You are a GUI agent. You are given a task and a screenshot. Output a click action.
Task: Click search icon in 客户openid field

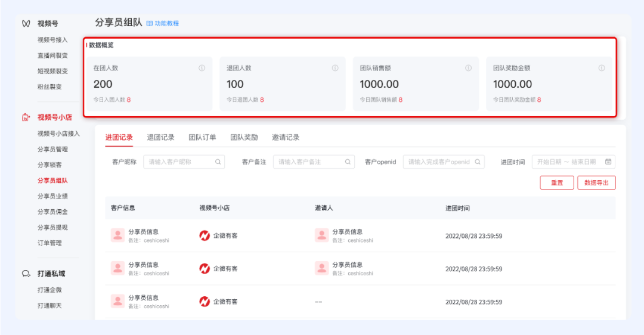tap(478, 162)
